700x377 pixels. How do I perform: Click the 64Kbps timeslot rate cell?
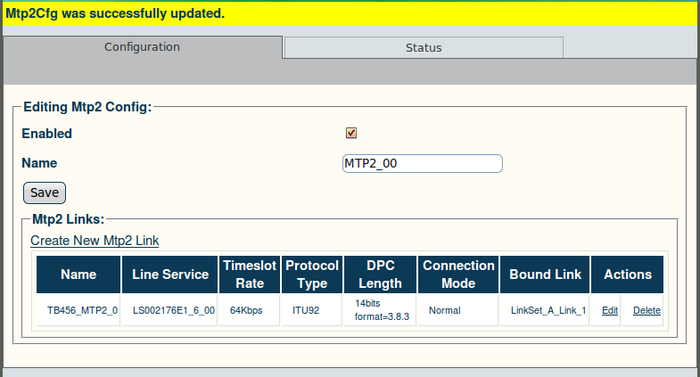[250, 310]
